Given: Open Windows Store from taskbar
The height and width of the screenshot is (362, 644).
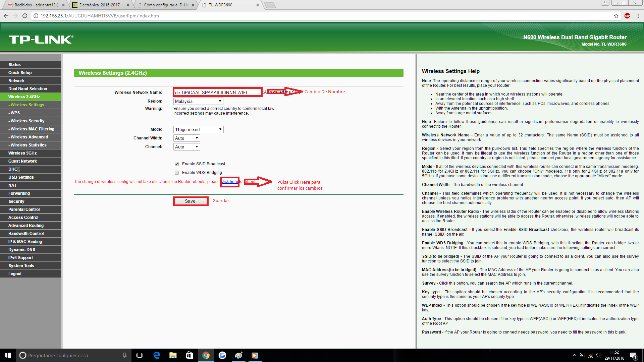Looking at the screenshot, I should [x=189, y=355].
